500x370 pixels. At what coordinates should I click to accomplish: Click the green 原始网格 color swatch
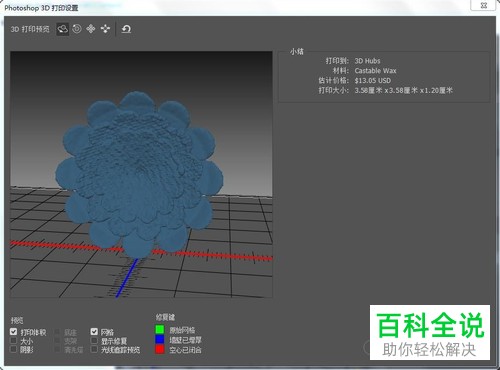click(x=160, y=330)
